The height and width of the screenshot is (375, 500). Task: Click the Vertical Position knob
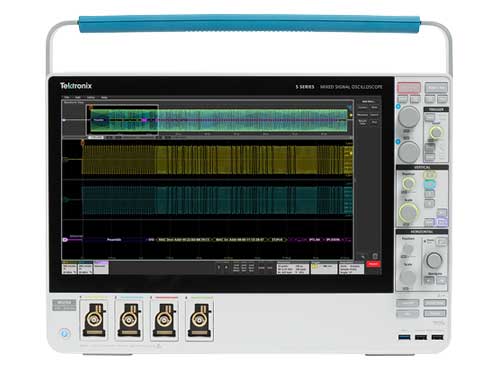[408, 183]
